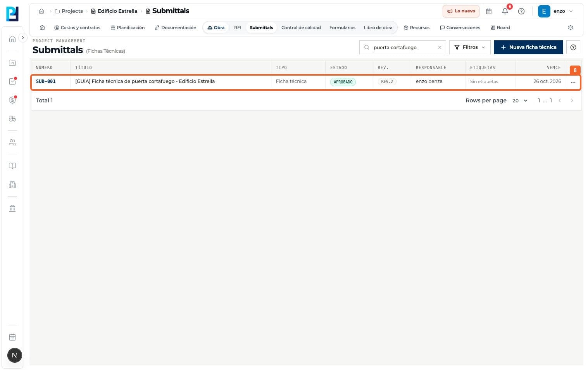Click the APROBADO status badge

pos(343,82)
